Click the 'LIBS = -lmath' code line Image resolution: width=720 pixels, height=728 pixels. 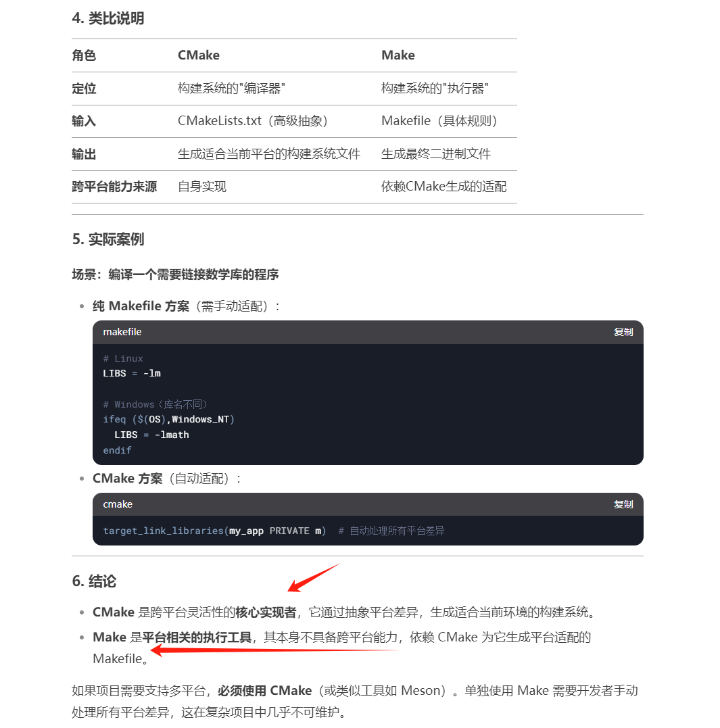coord(151,435)
